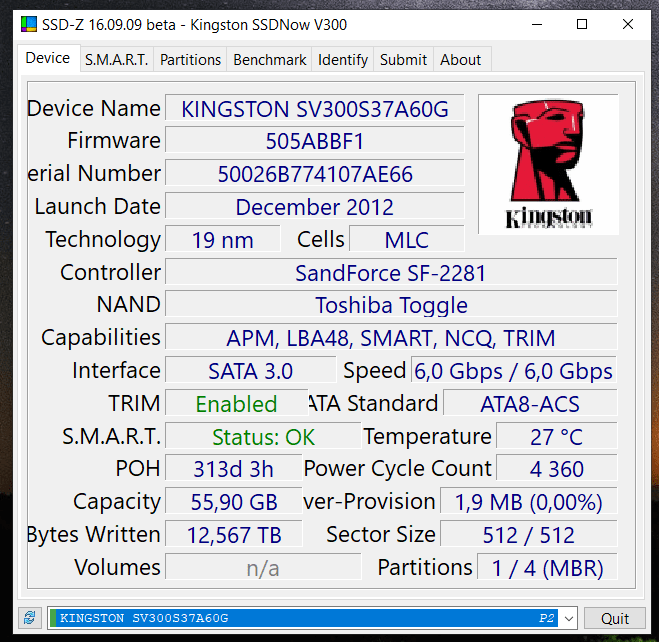
Task: Click the Kingston logo image
Action: point(548,164)
